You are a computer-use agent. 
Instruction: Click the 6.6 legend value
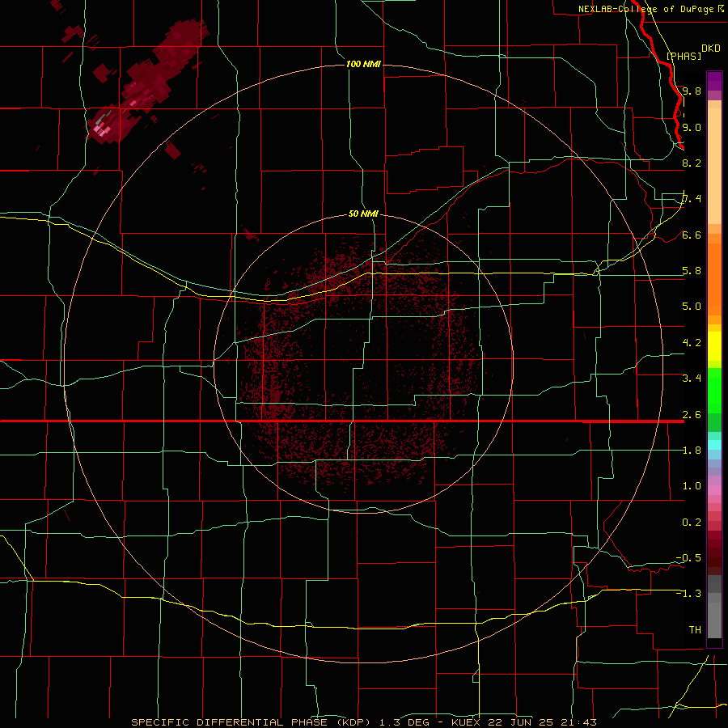point(692,235)
